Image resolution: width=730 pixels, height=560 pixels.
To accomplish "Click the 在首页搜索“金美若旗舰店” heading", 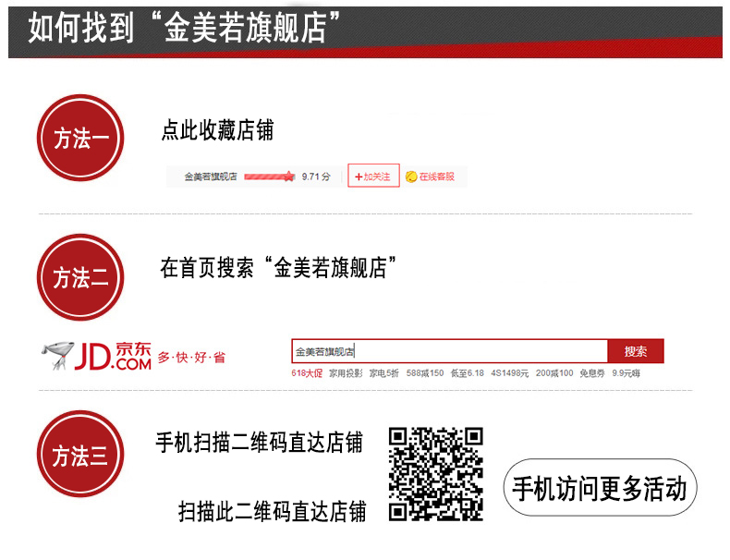I will [278, 268].
